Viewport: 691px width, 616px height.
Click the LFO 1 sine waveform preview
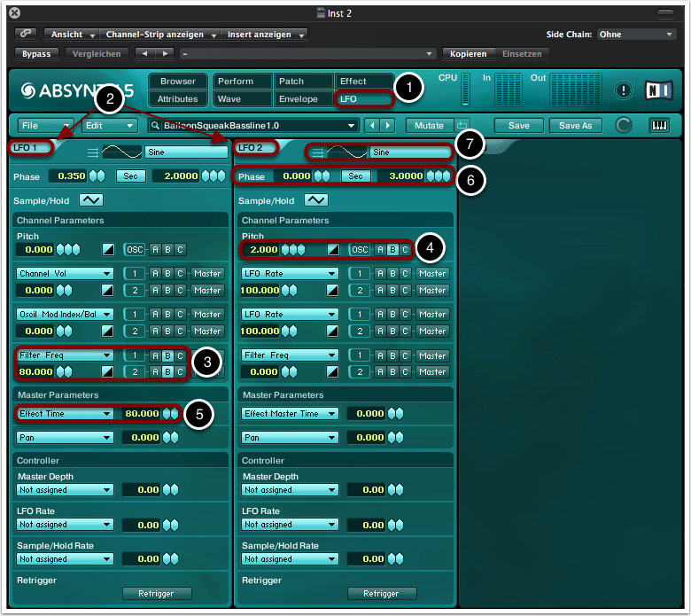(x=120, y=152)
